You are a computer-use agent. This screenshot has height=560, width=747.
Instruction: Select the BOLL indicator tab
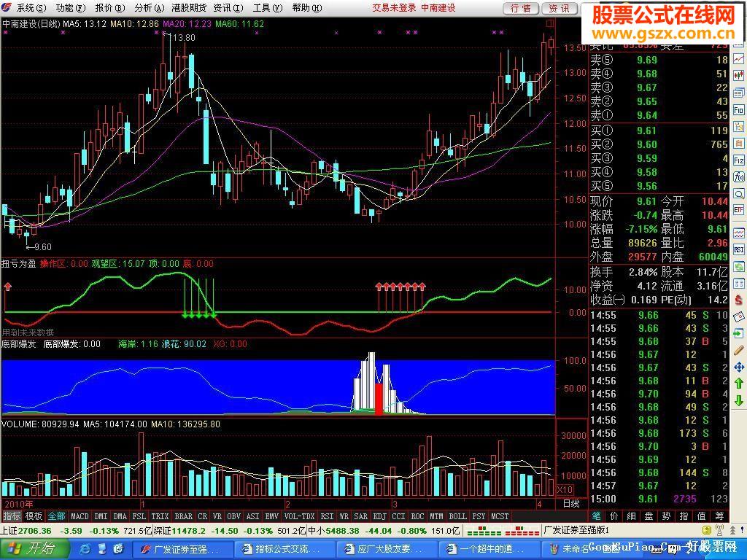pyautogui.click(x=457, y=516)
